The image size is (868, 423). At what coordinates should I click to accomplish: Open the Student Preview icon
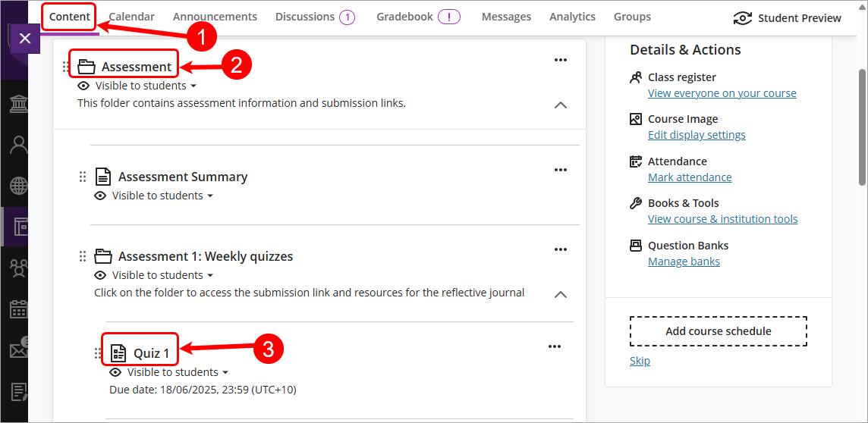742,18
